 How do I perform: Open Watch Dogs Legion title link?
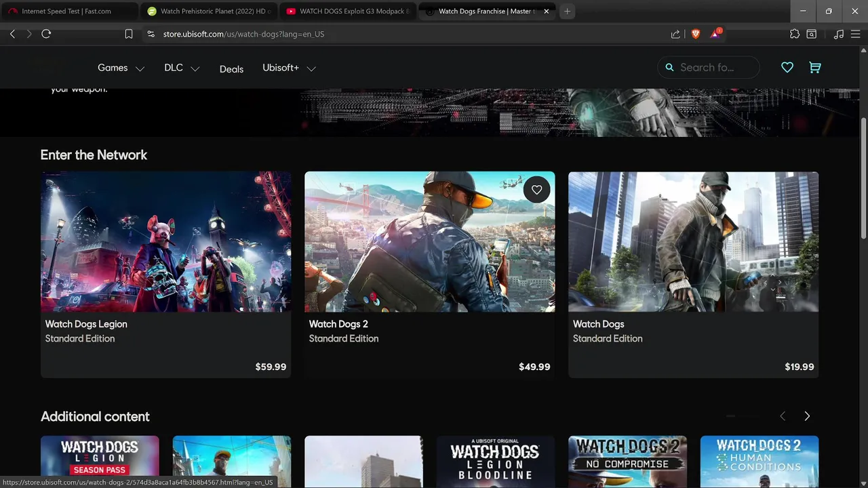86,324
